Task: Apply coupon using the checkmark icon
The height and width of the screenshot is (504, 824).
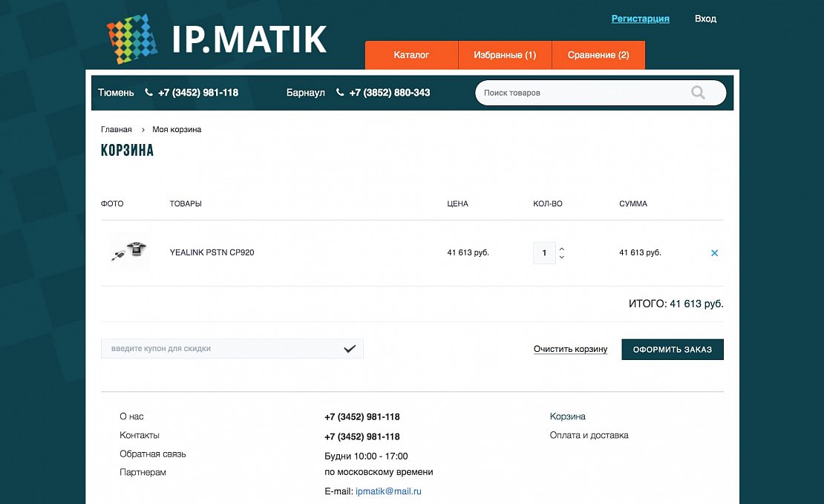Action: click(x=350, y=349)
